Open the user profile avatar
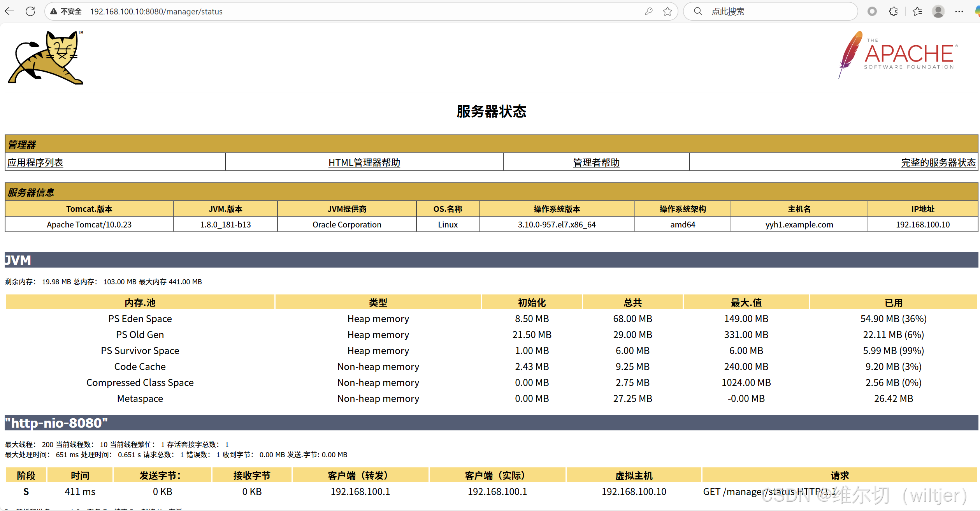Image resolution: width=980 pixels, height=511 pixels. click(x=938, y=11)
